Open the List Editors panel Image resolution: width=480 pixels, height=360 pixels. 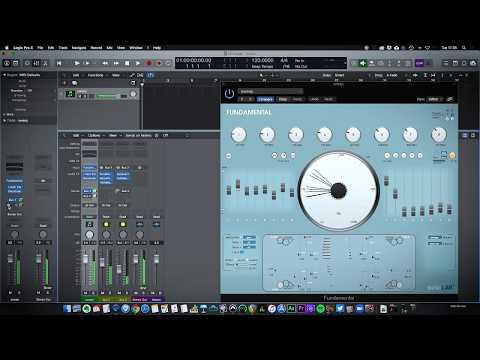[446, 63]
